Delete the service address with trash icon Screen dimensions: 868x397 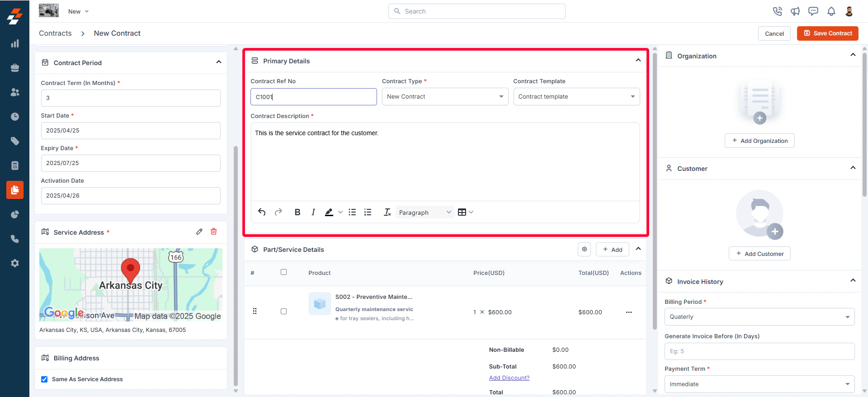(214, 232)
